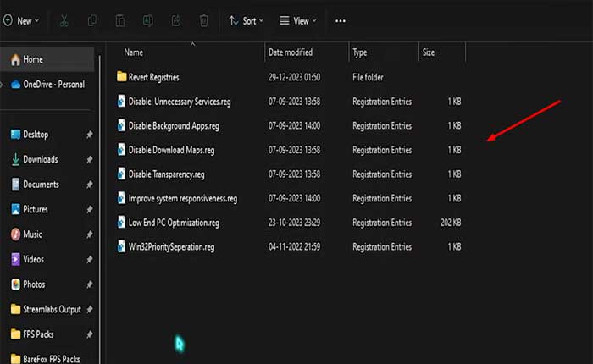The width and height of the screenshot is (593, 364).
Task: Click the Share icon in toolbar
Action: tap(175, 20)
